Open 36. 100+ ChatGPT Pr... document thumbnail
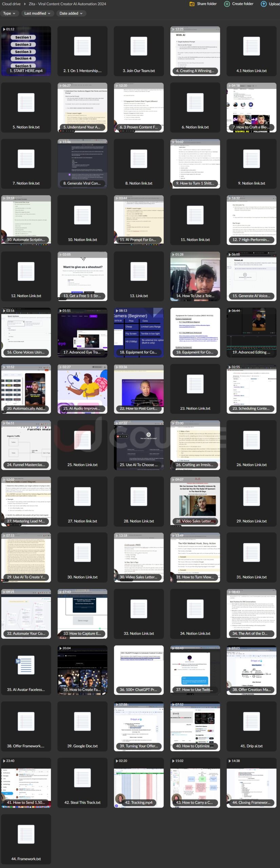The image size is (280, 868). (x=139, y=670)
